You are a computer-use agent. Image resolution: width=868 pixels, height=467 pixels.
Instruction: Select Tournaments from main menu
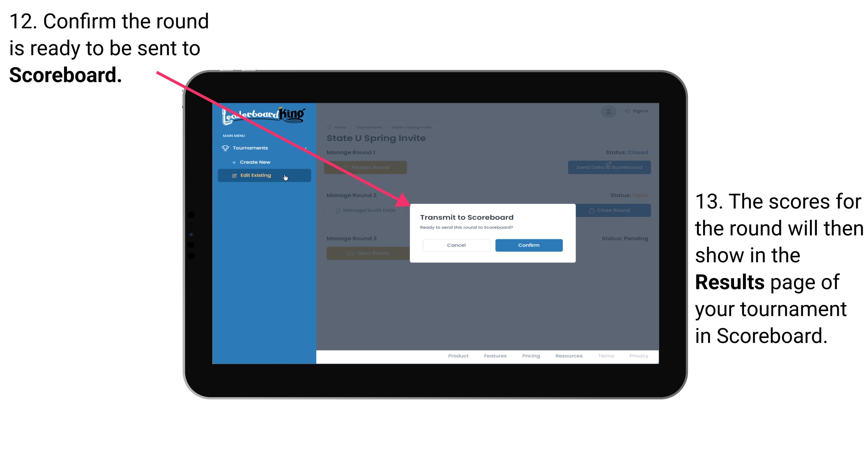point(251,148)
